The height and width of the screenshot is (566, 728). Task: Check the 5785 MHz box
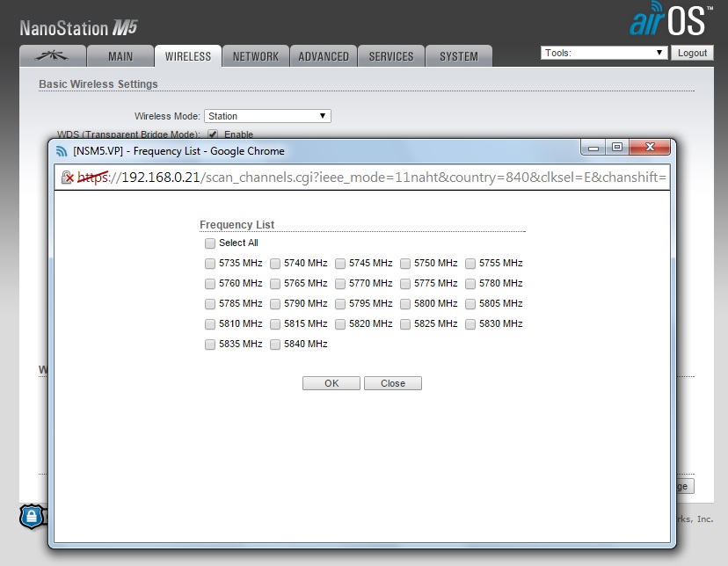click(x=210, y=304)
